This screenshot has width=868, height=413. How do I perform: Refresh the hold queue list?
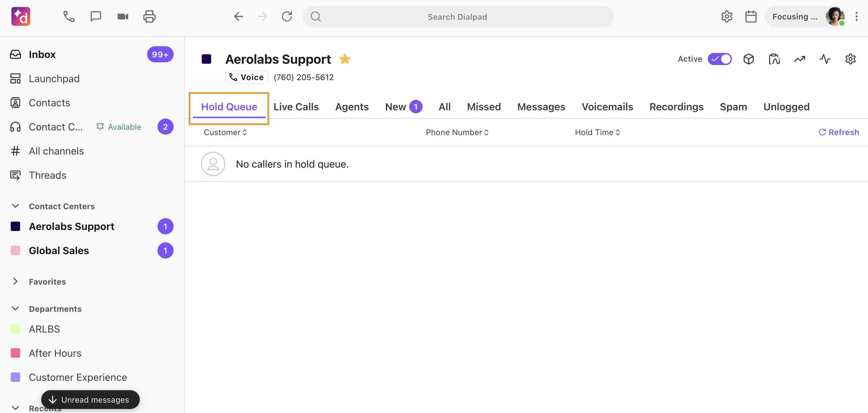[x=839, y=132]
